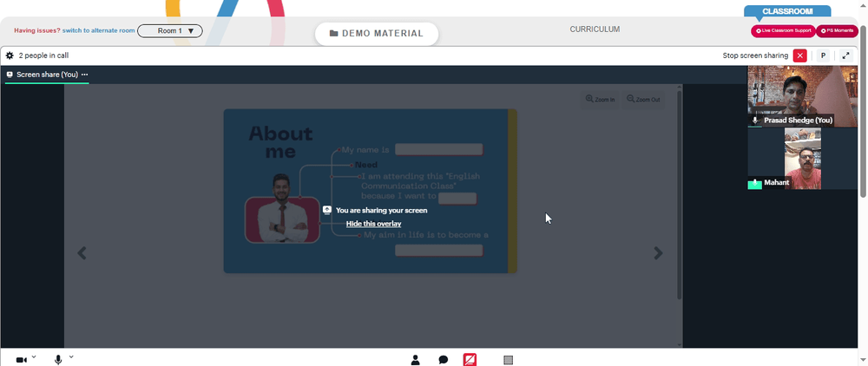The height and width of the screenshot is (366, 868).
Task: Click microphone icon beside Prasad Shedge name
Action: tap(755, 121)
